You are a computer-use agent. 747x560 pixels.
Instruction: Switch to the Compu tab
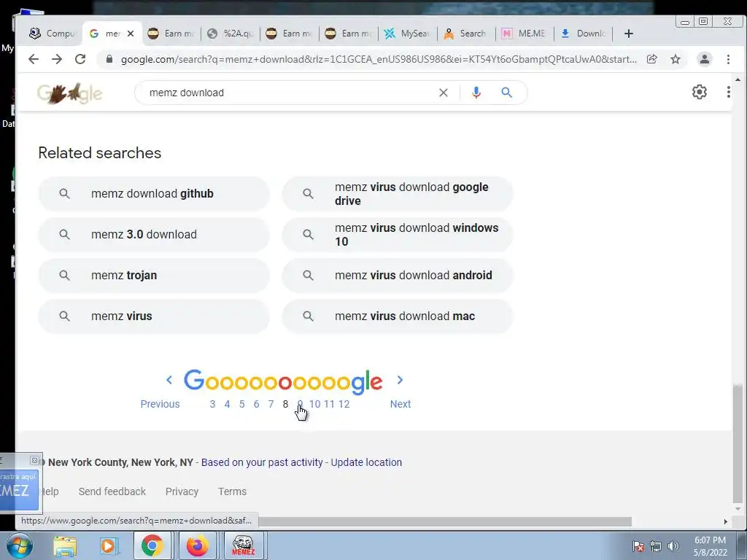point(53,34)
